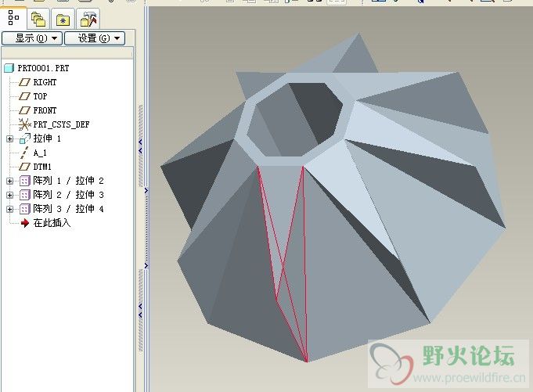Select the RIGHT datum plane
This screenshot has height=392, width=533.
coord(45,82)
